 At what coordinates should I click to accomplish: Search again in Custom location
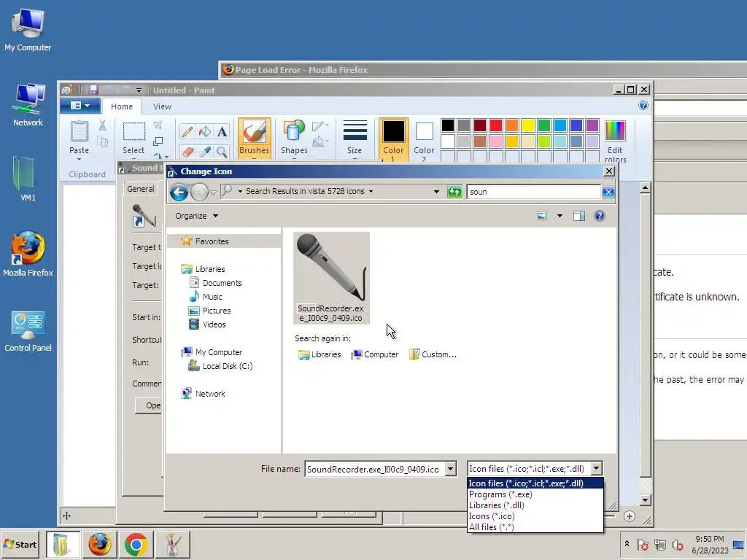tap(433, 355)
